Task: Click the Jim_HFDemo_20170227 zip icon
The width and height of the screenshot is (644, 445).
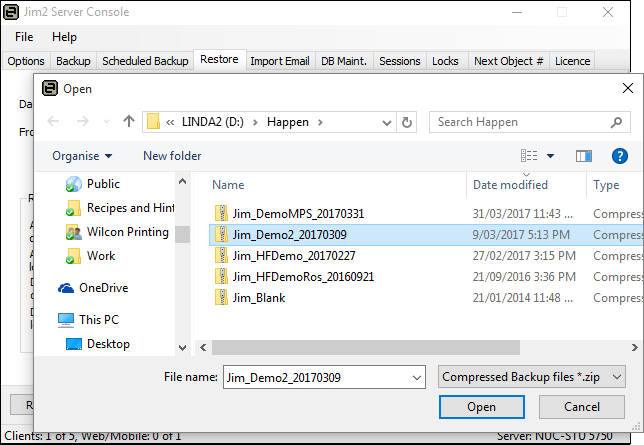Action: tap(221, 255)
